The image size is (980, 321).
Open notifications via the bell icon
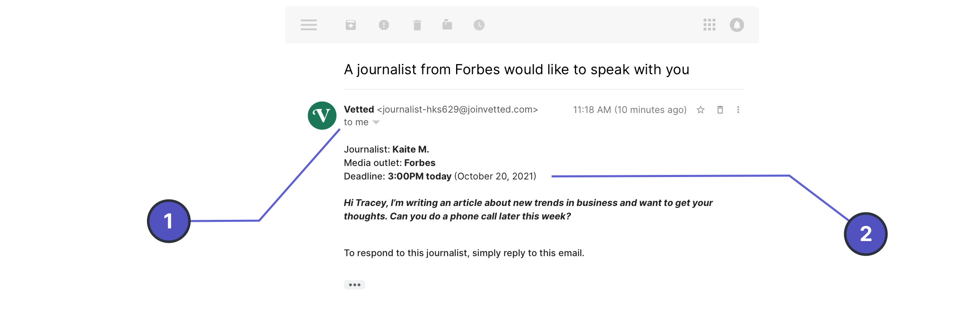coord(737,25)
